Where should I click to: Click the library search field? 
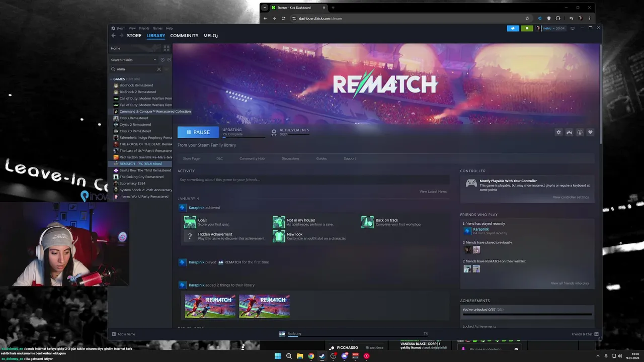click(x=136, y=69)
